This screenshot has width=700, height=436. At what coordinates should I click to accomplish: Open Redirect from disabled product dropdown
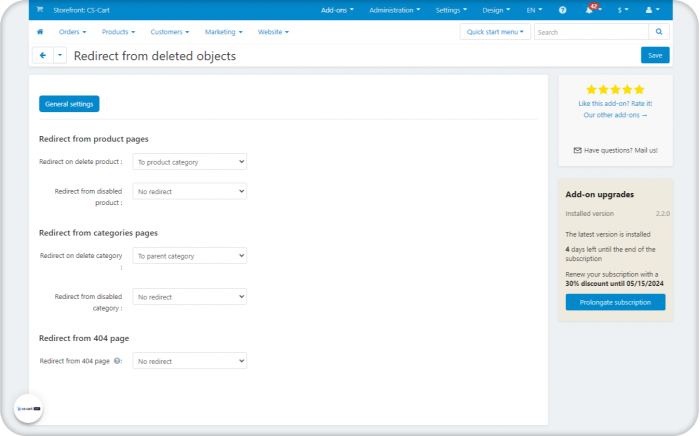pyautogui.click(x=189, y=191)
